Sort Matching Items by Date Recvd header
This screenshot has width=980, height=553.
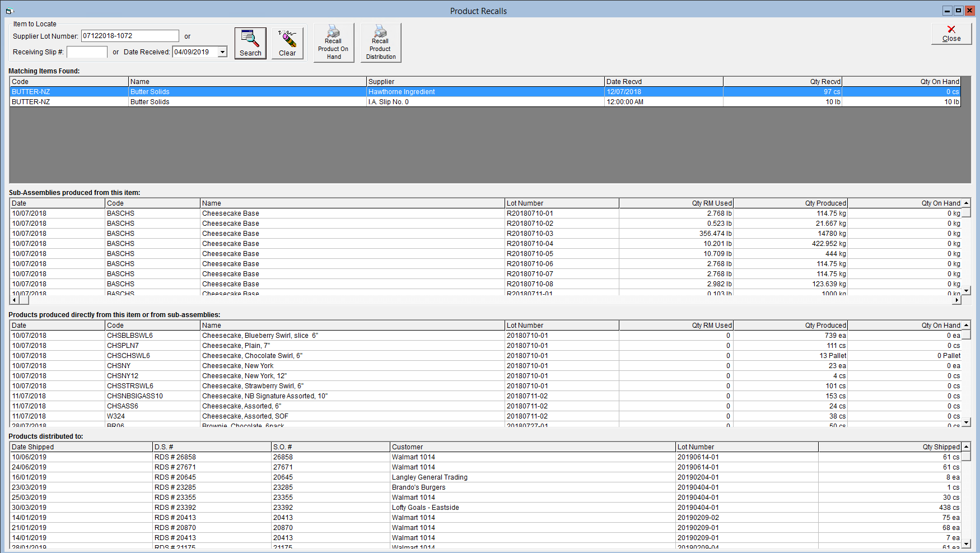(664, 82)
